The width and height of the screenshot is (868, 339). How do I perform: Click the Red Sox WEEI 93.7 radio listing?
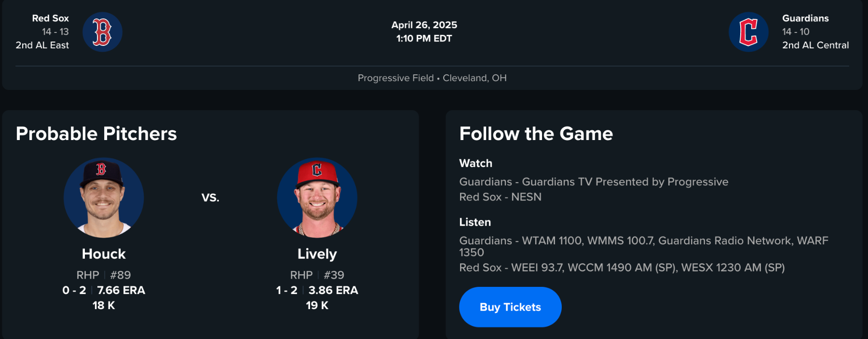pos(622,268)
